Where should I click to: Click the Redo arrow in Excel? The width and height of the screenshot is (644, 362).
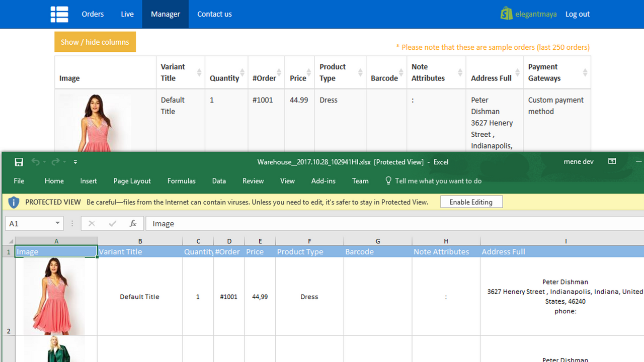pos(55,162)
